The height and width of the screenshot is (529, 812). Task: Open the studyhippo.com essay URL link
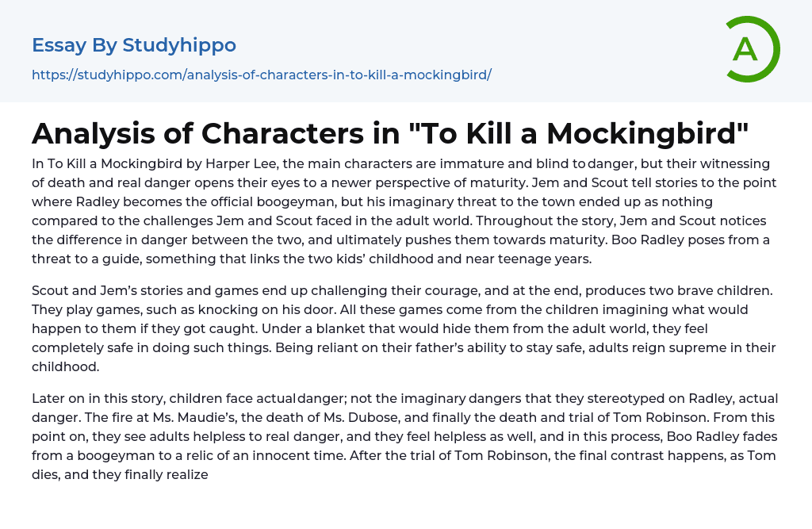262,75
